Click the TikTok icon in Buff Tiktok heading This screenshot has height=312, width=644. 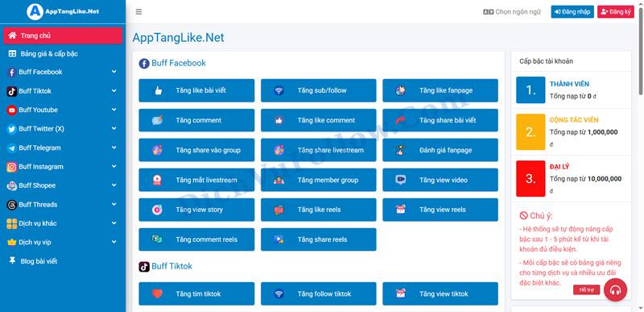(144, 266)
